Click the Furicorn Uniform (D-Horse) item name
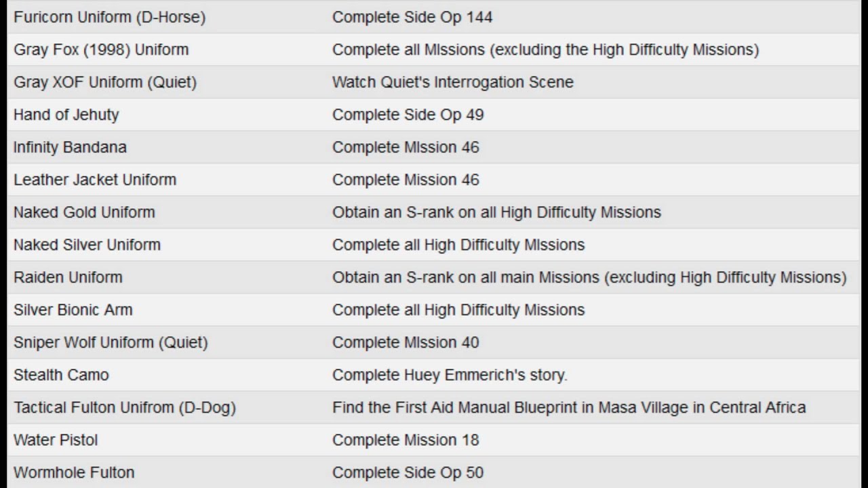Viewport: 868px width, 488px height. click(109, 18)
